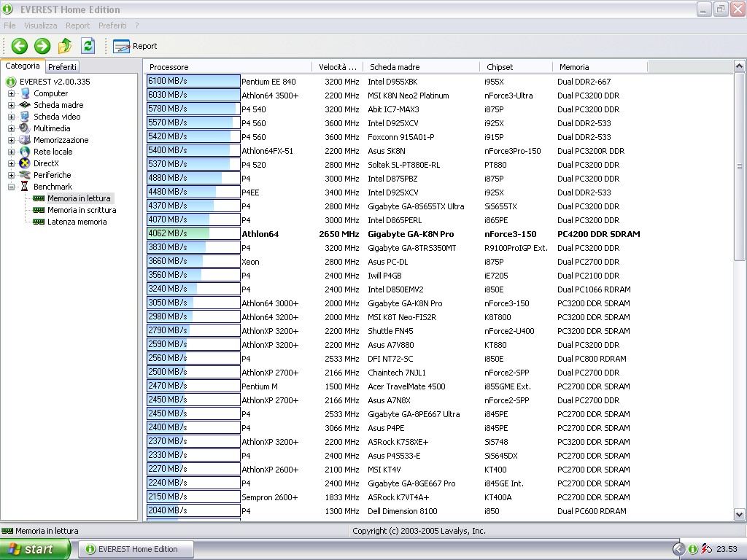Open the File menu
This screenshot has width=747, height=560.
(x=9, y=26)
